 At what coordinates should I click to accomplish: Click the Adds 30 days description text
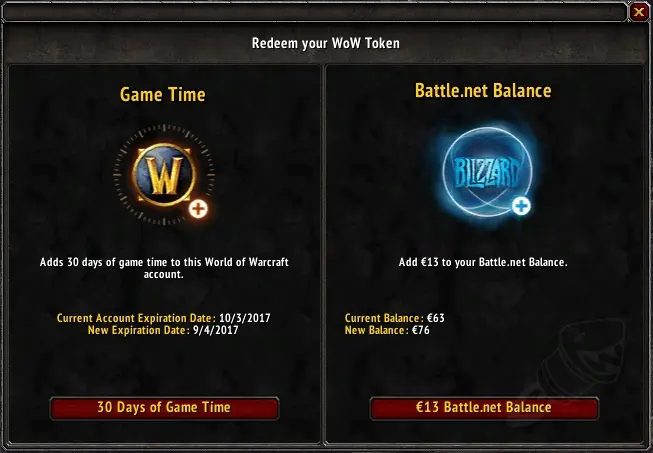click(x=164, y=268)
